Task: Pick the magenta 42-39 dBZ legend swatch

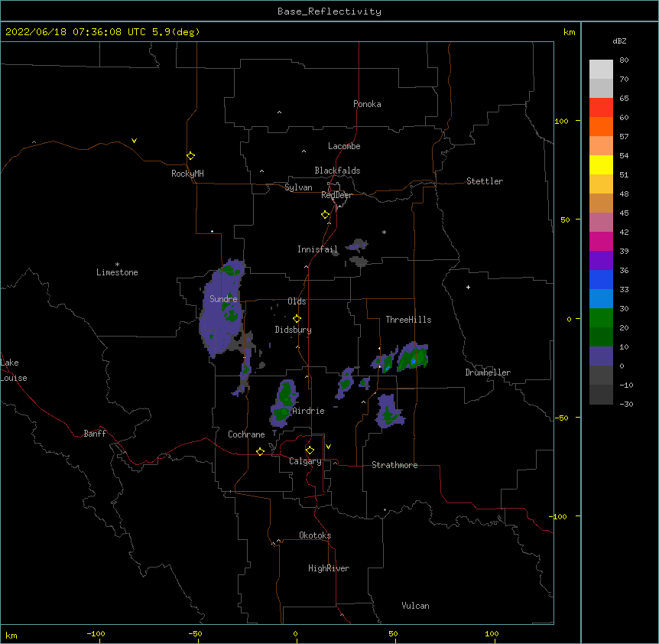Action: point(601,241)
